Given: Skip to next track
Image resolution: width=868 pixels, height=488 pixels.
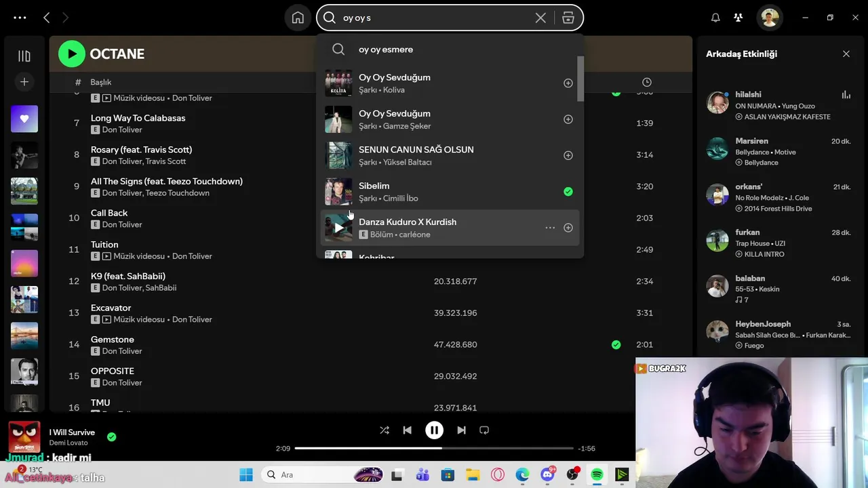Looking at the screenshot, I should click(x=461, y=430).
